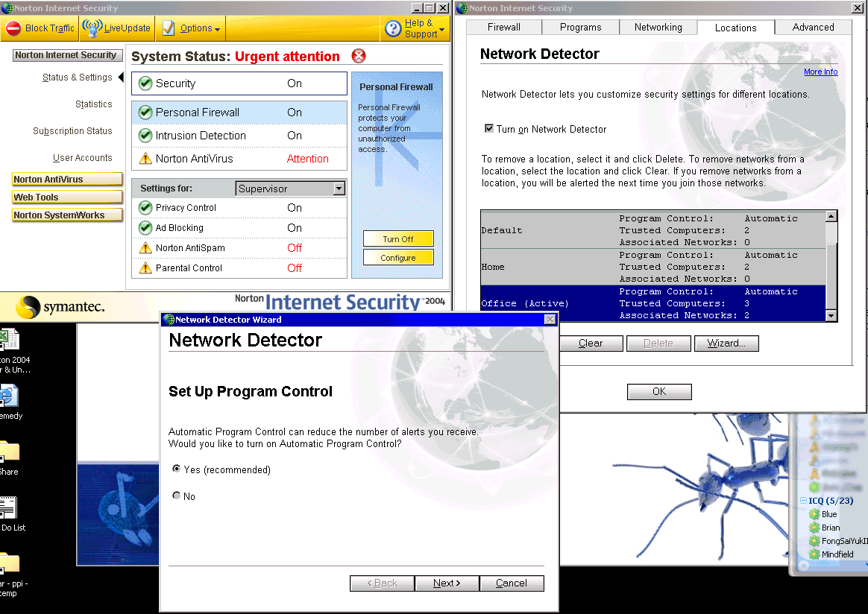Select the Do List desktop icon

coord(11,514)
